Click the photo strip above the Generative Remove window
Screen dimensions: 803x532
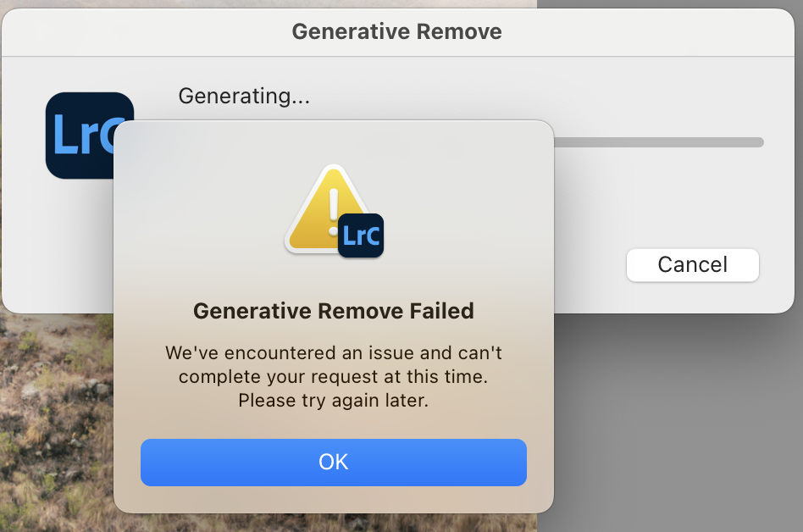[x=254, y=4]
